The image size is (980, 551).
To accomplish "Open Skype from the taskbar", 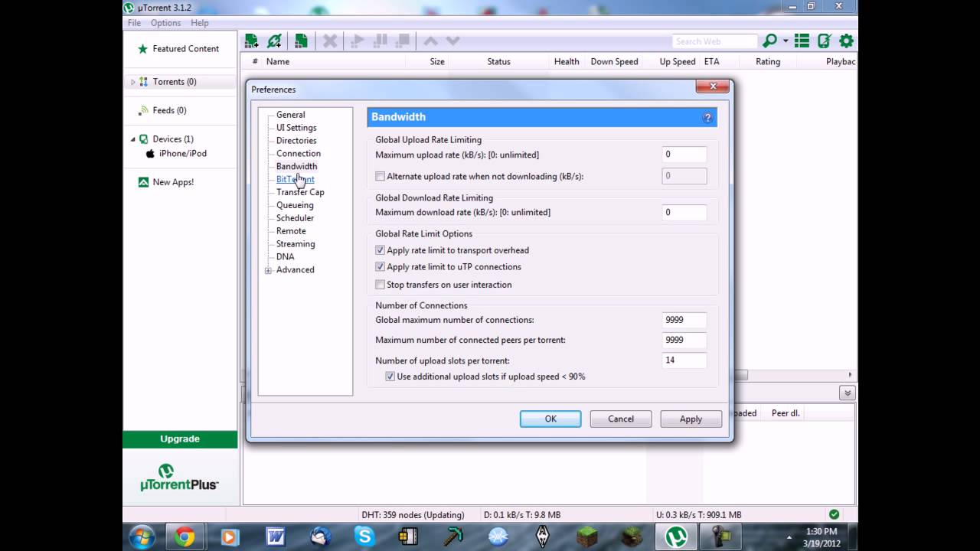I will (364, 537).
